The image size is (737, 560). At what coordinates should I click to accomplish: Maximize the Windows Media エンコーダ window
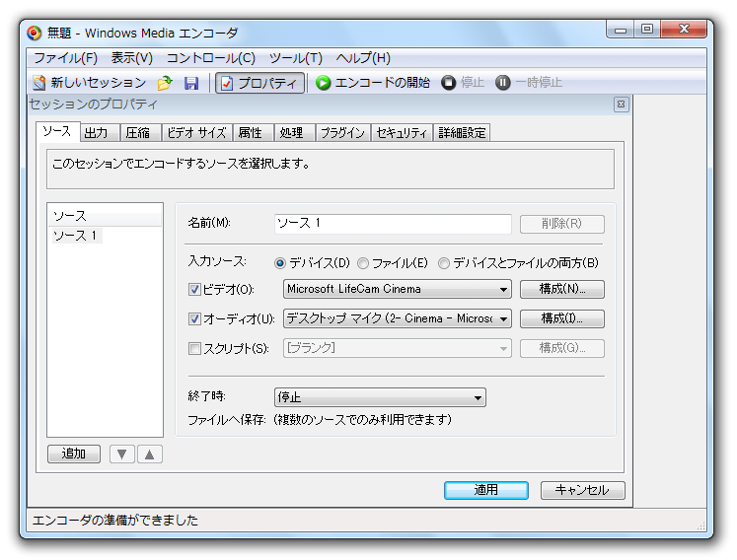(x=647, y=30)
